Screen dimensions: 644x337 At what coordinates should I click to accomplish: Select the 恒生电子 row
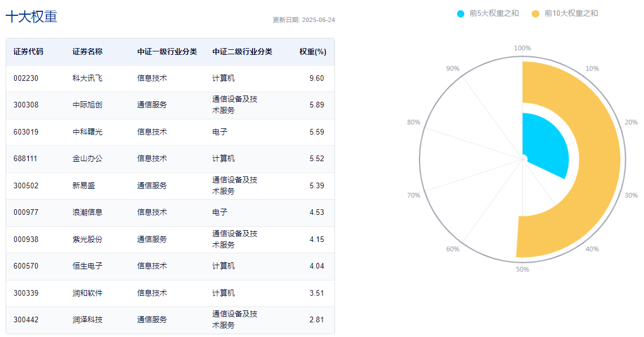pyautogui.click(x=170, y=266)
